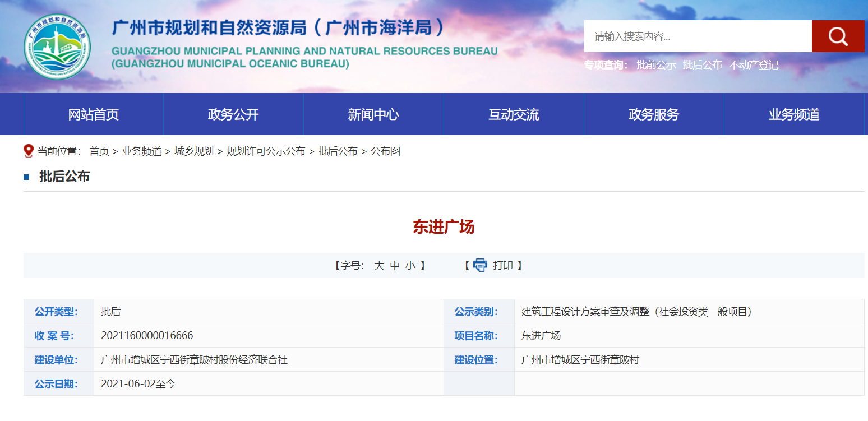This screenshot has width=868, height=421.
Task: Set font size to 小
Action: 410,266
